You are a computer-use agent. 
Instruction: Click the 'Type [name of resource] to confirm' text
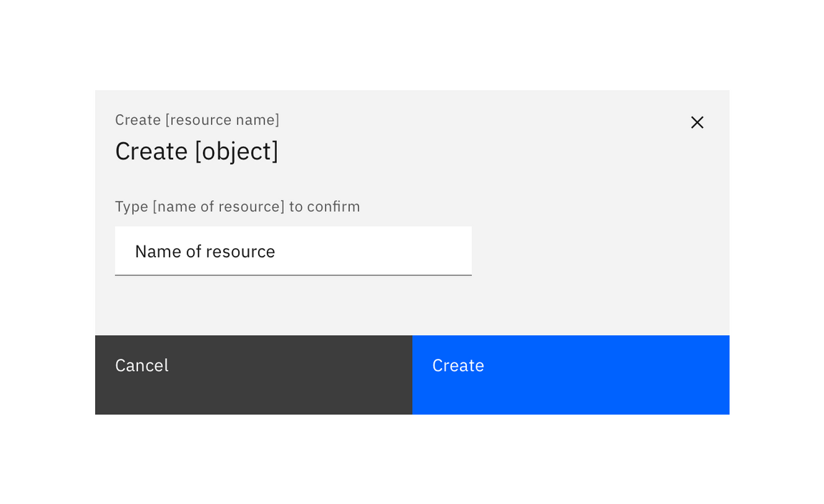pos(237,207)
